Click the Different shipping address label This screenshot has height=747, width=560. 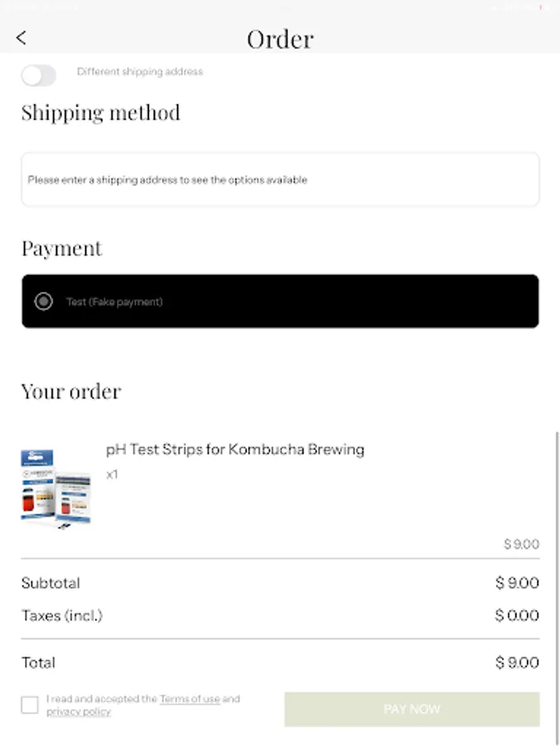pyautogui.click(x=139, y=71)
